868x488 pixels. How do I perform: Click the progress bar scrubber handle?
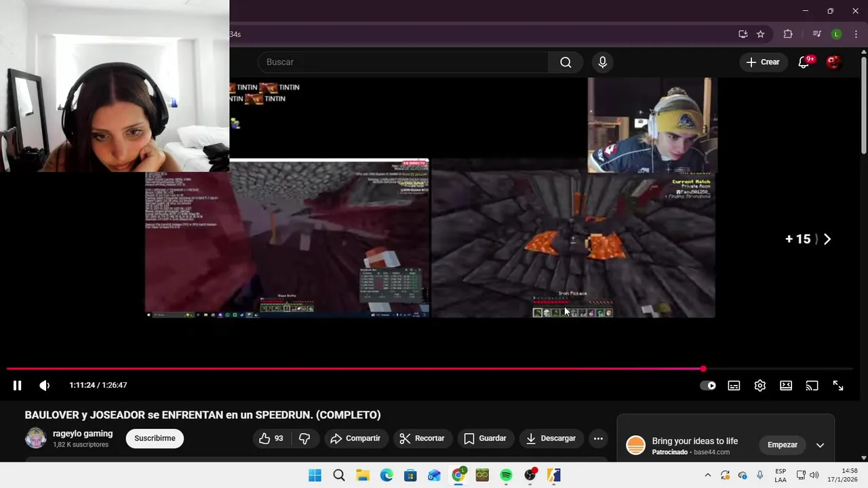point(703,369)
